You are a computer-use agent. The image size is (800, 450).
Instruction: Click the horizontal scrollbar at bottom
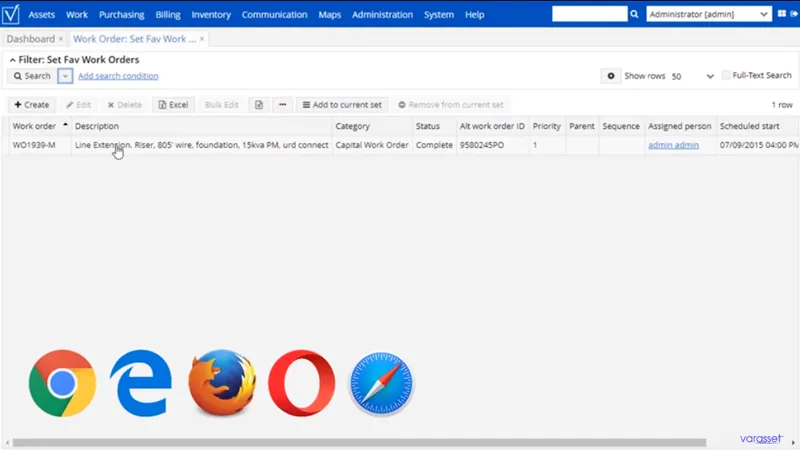tap(359, 442)
